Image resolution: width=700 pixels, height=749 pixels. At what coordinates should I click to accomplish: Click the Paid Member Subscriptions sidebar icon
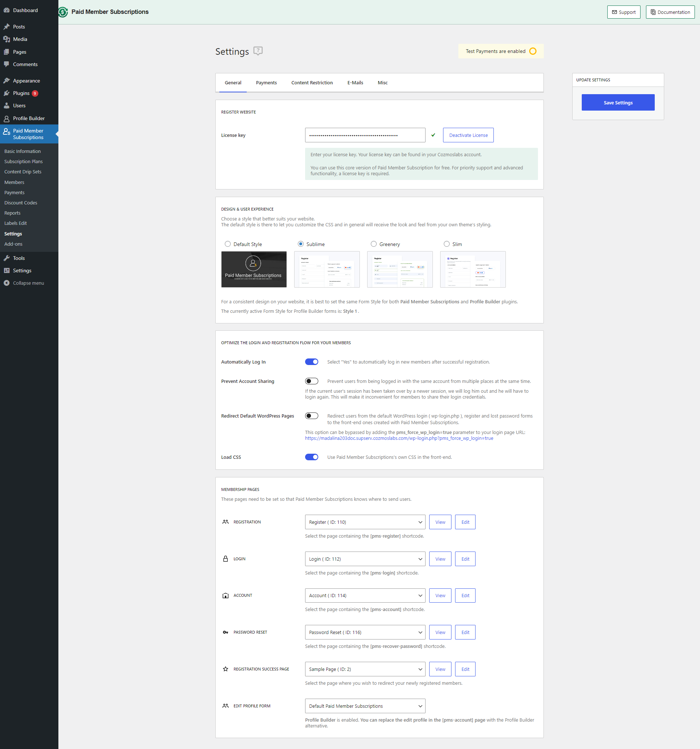[x=7, y=131]
